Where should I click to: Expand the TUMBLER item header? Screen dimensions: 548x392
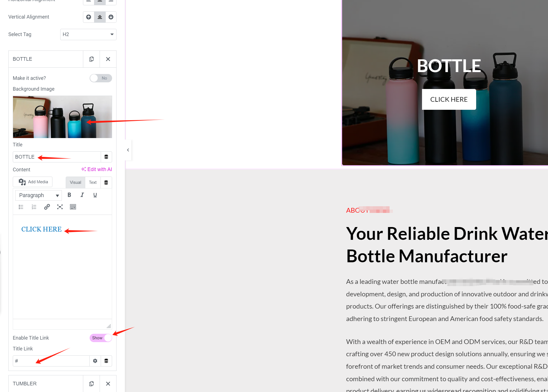[x=46, y=384]
